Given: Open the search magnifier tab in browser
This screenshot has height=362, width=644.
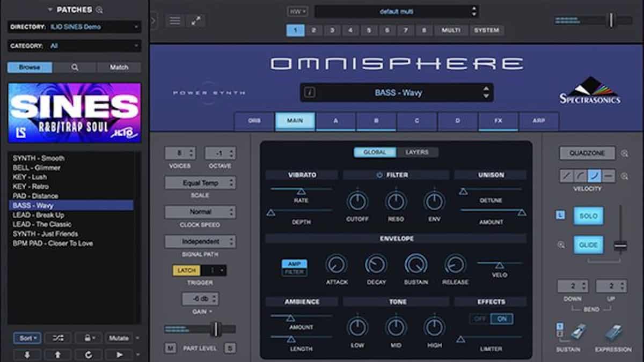Looking at the screenshot, I should coord(75,68).
